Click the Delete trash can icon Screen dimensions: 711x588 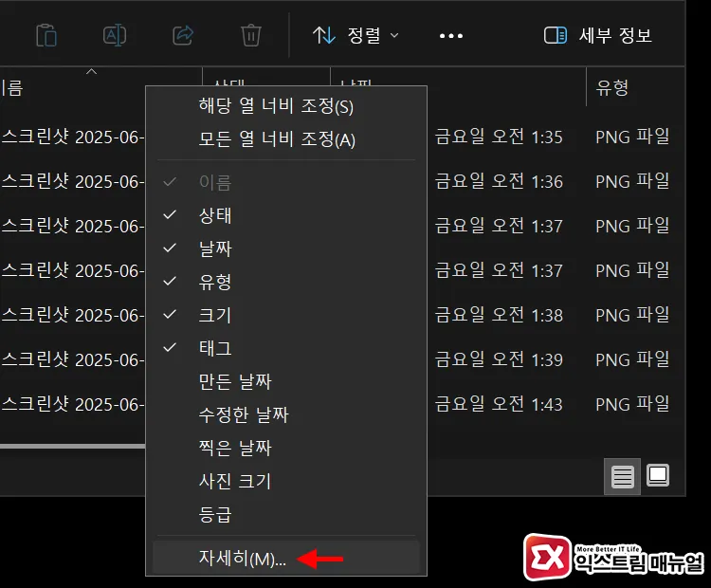251,35
